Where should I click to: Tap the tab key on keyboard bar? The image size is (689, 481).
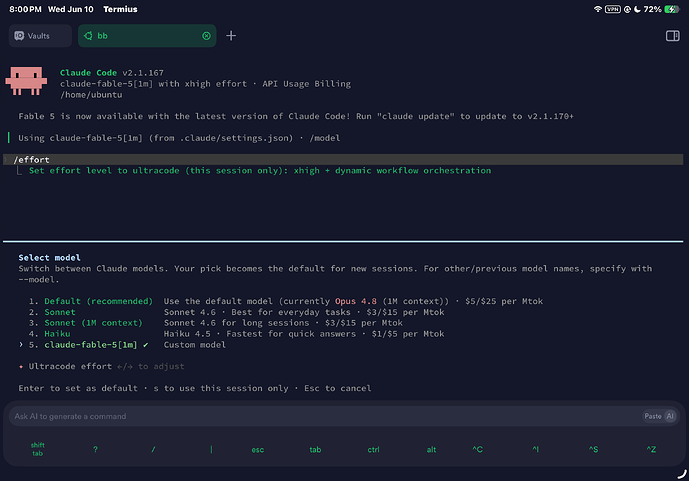click(315, 450)
